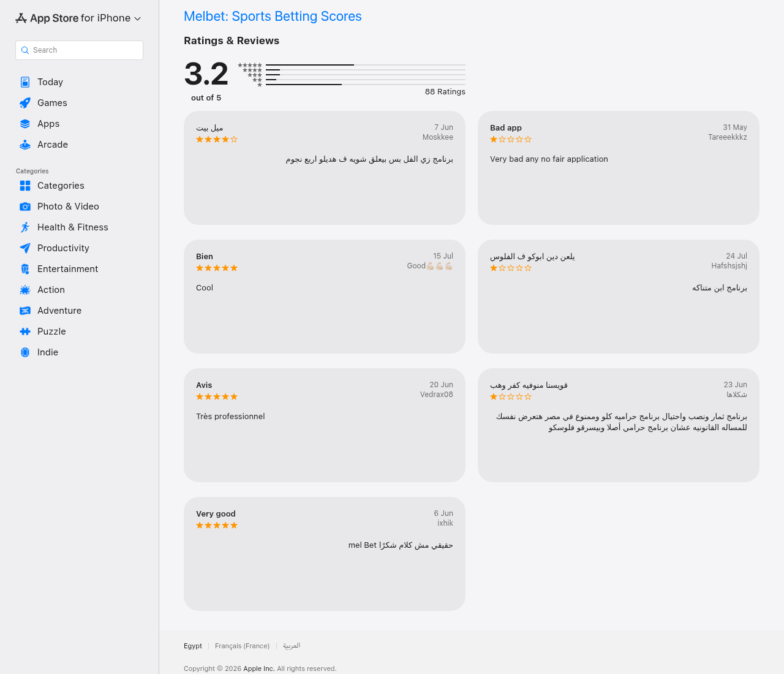784x674 pixels.
Task: Click the Entertainment popcorn icon
Action: 25,269
